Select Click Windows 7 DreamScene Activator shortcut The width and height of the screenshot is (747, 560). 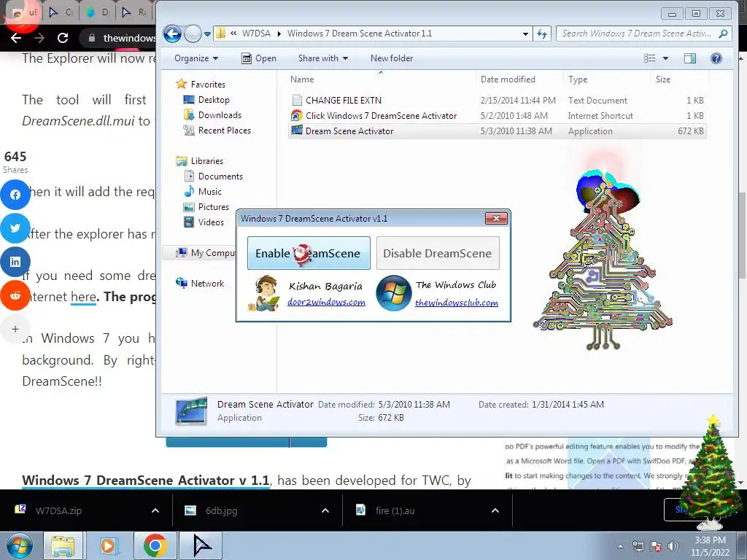[497, 116]
